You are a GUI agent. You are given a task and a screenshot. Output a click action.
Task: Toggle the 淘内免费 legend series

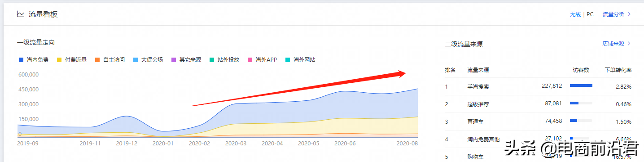point(34,59)
